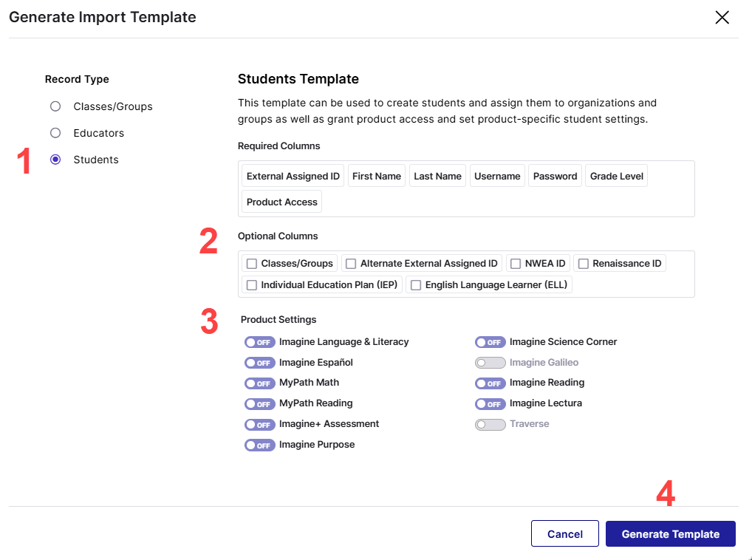Click the Last Name required column
Image resolution: width=752 pixels, height=560 pixels.
437,176
